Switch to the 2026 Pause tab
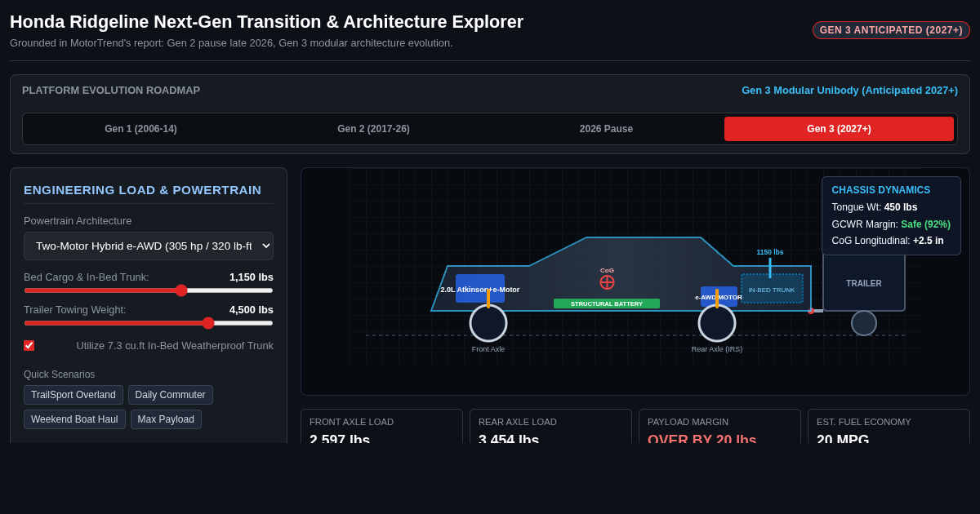This screenshot has width=980, height=514. tap(606, 129)
